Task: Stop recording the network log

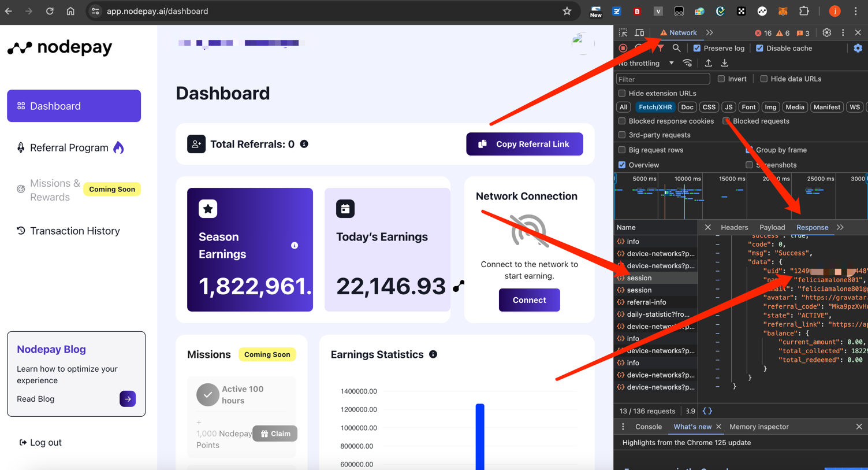Action: click(x=623, y=49)
